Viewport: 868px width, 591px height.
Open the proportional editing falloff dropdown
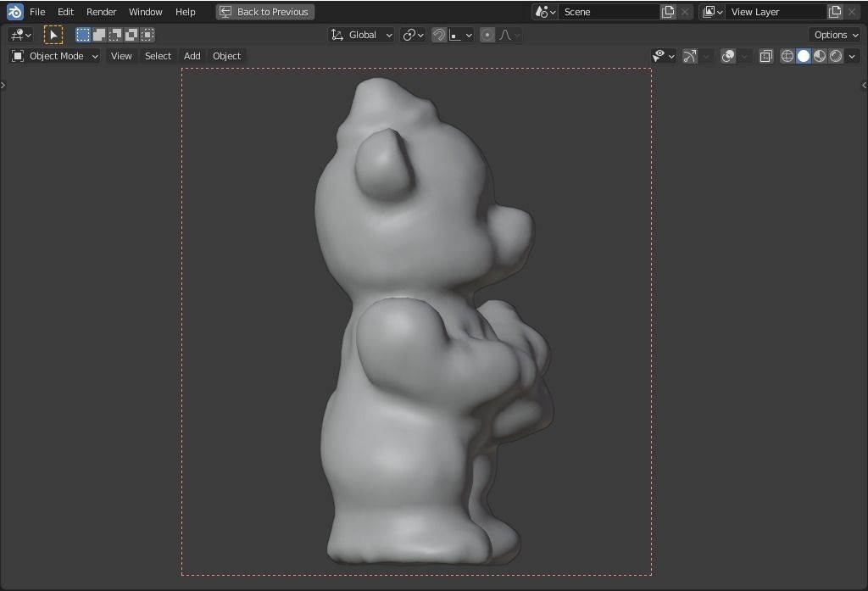pyautogui.click(x=509, y=35)
